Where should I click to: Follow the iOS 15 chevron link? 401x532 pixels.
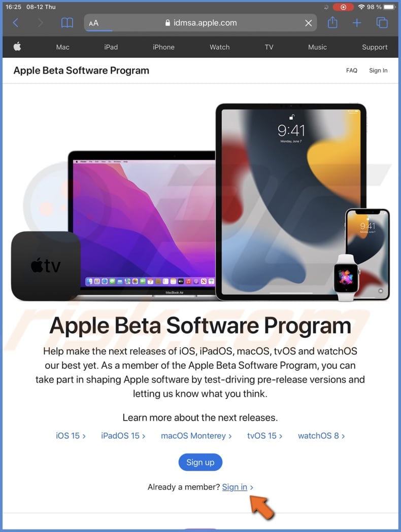click(x=71, y=436)
